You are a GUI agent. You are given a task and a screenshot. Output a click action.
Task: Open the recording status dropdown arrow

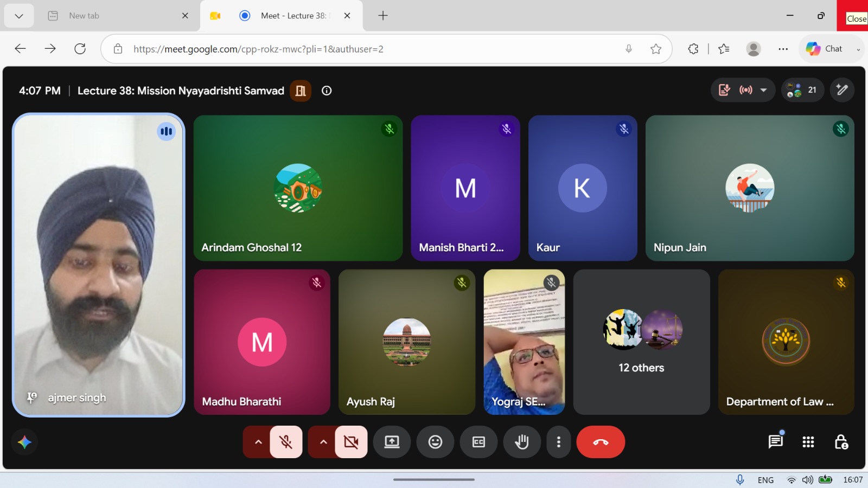[x=763, y=90]
